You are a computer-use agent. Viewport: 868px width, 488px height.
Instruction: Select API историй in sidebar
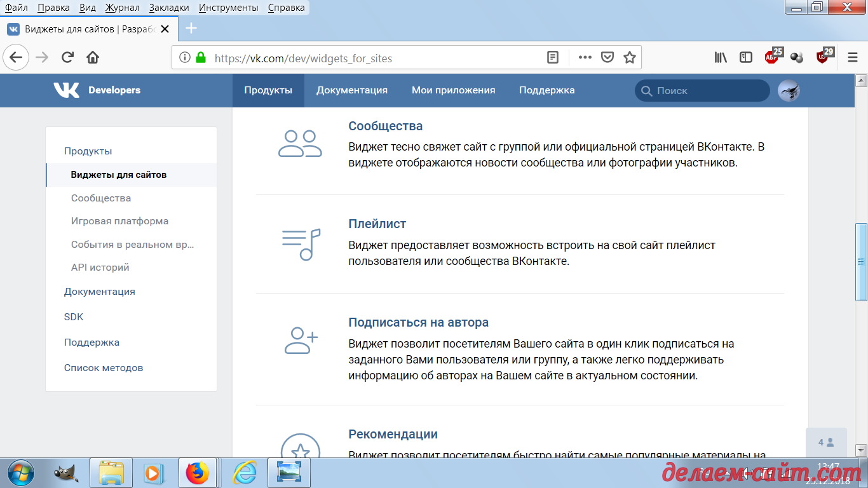click(x=100, y=268)
